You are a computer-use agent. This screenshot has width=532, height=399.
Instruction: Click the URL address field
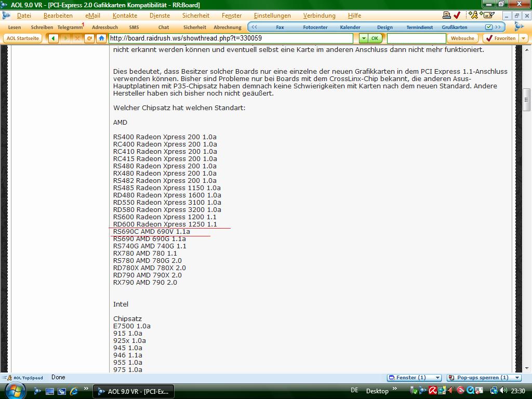click(231, 38)
